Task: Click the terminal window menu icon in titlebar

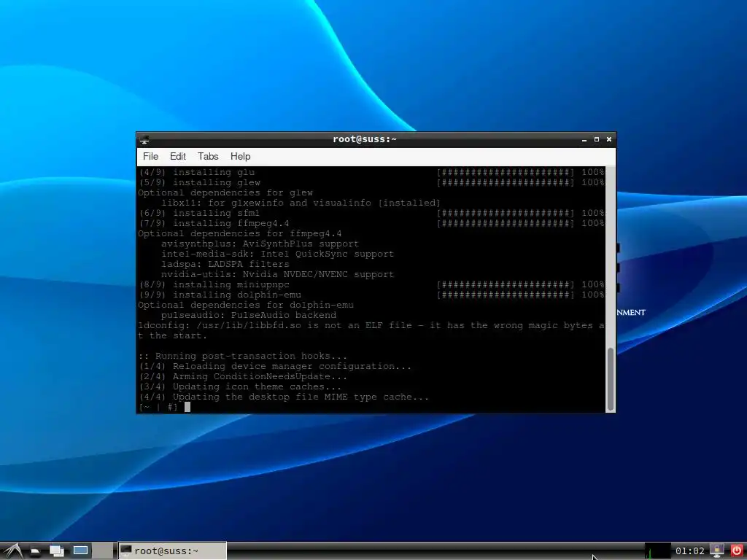Action: click(144, 139)
